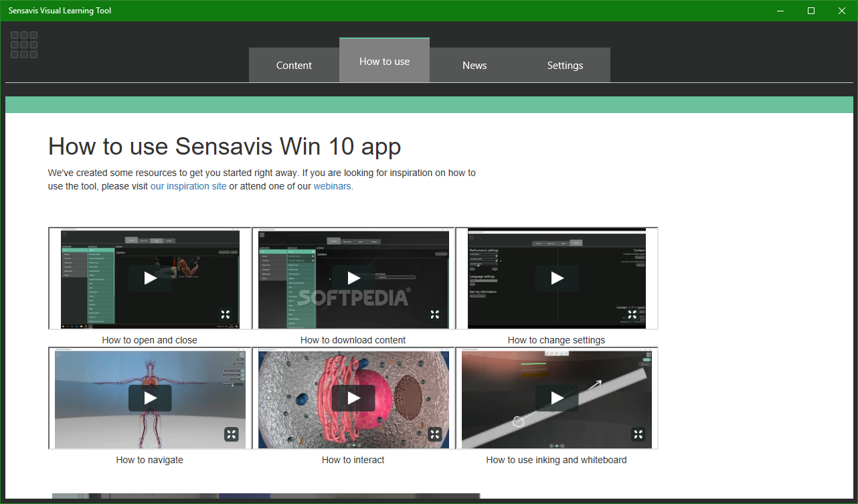The height and width of the screenshot is (504, 858).
Task: Click the How to navigate caption
Action: click(149, 460)
